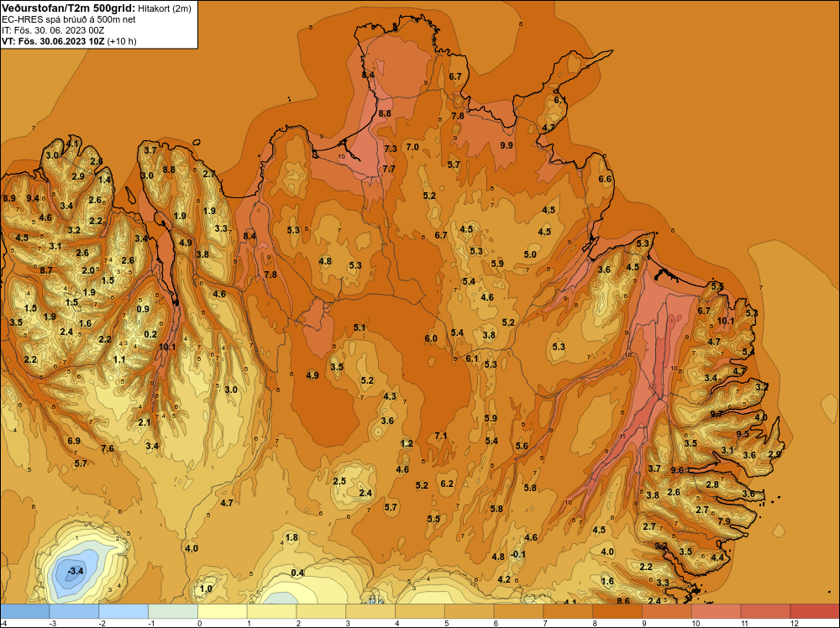Screen dimensions: 840x628
Task: Click the 7.3 temperature label
Action: (x=391, y=149)
